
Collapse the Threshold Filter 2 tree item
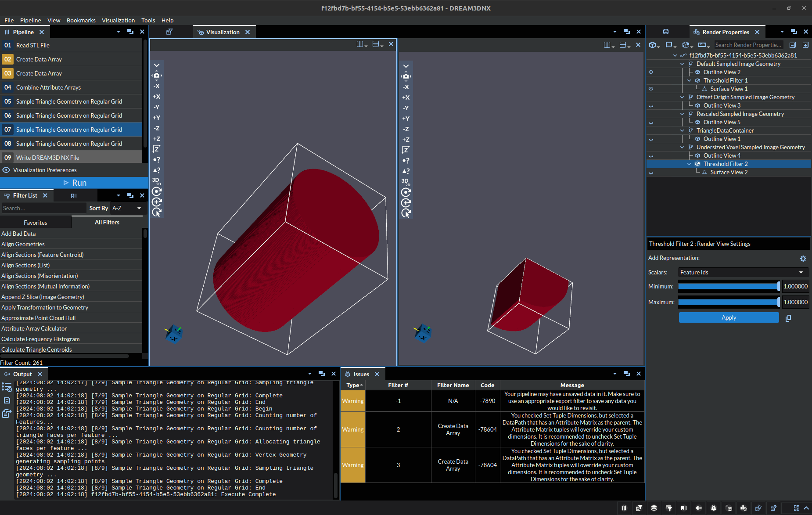(x=689, y=164)
